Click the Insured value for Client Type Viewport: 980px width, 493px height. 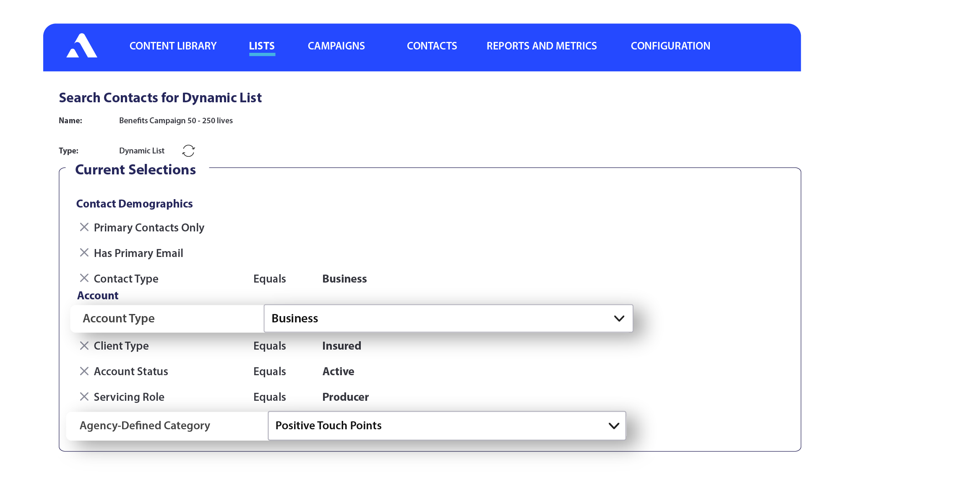tap(341, 346)
